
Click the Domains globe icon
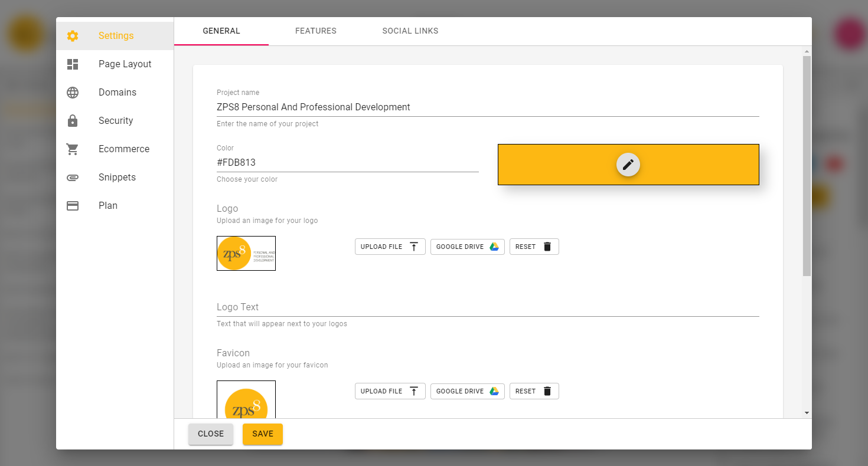(x=73, y=93)
